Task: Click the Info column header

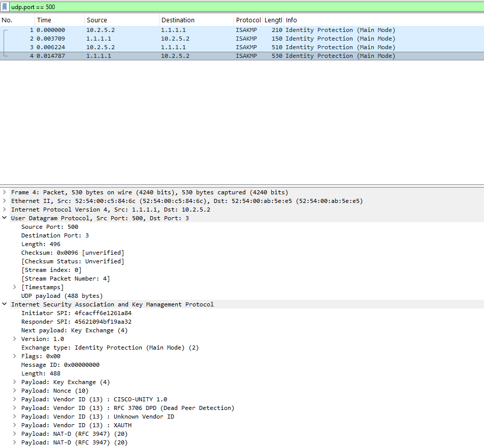Action: [x=292, y=20]
